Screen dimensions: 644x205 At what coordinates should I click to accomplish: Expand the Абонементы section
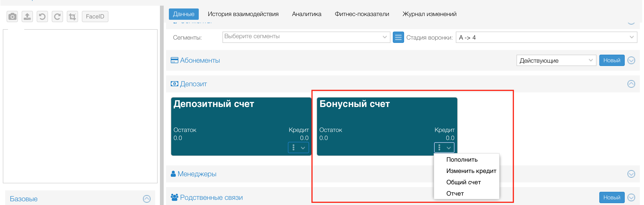click(631, 60)
